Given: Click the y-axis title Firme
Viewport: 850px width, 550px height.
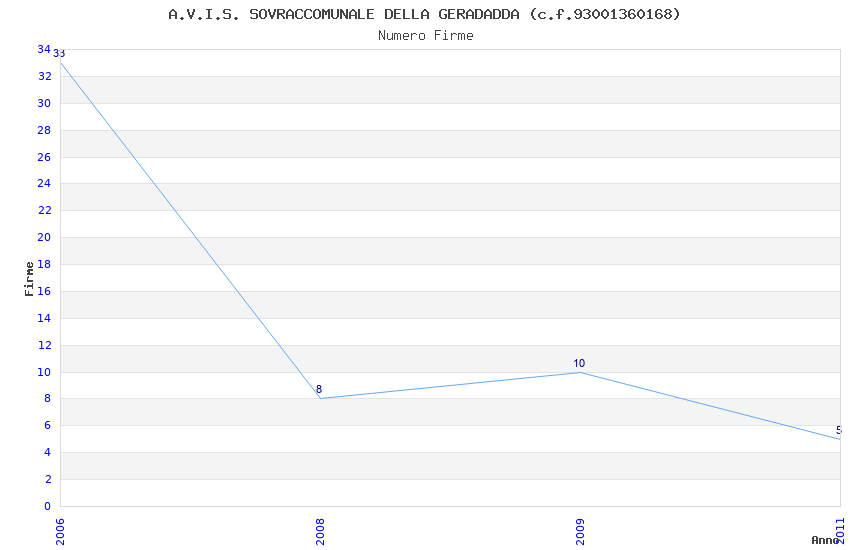Looking at the screenshot, I should [29, 279].
